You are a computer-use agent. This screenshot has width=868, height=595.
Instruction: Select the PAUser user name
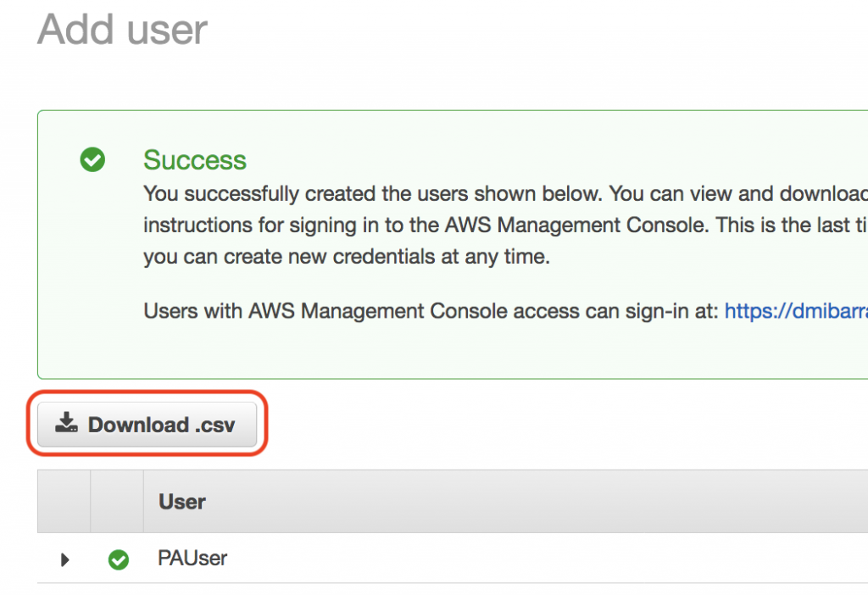(x=192, y=559)
